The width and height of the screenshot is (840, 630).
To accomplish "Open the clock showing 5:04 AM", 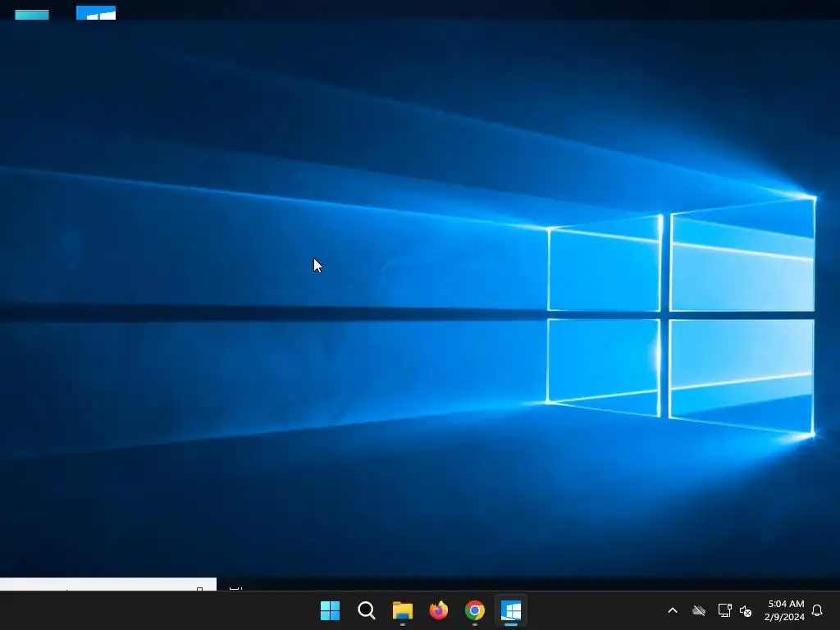I will pos(785,610).
